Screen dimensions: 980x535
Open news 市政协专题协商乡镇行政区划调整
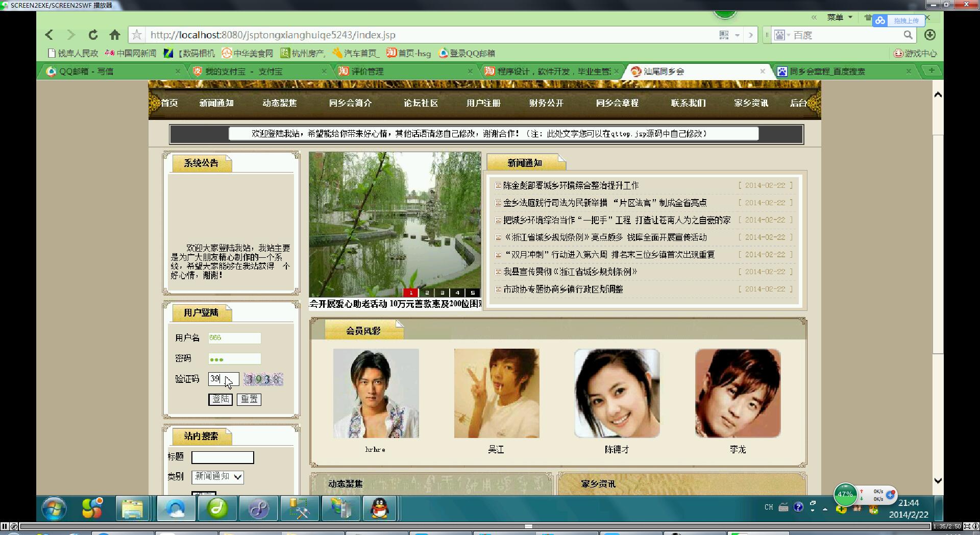pyautogui.click(x=563, y=289)
